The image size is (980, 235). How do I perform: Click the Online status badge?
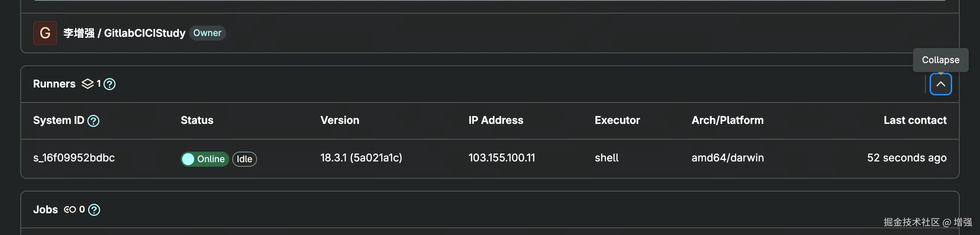(x=205, y=159)
